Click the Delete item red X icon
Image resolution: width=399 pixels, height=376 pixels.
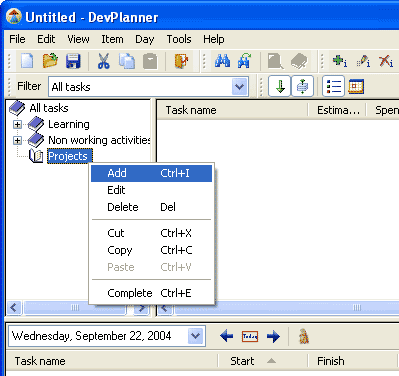click(386, 61)
